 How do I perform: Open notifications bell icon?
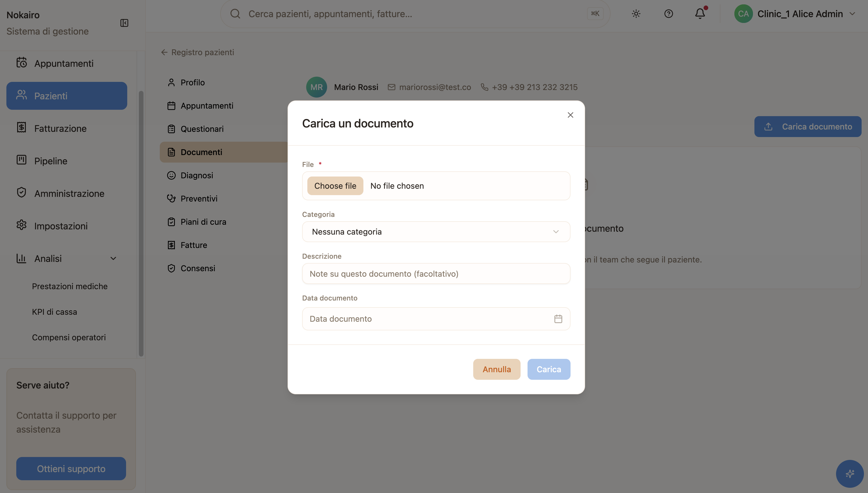point(700,14)
